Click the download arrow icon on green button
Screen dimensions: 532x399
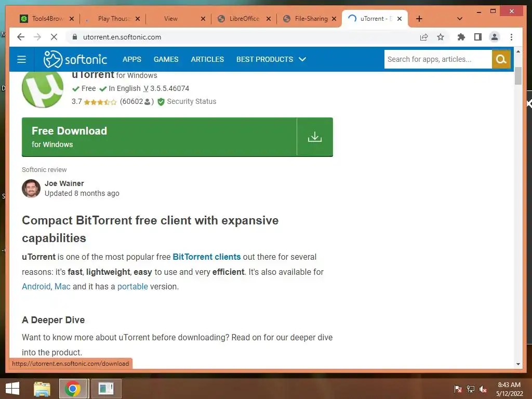click(314, 137)
